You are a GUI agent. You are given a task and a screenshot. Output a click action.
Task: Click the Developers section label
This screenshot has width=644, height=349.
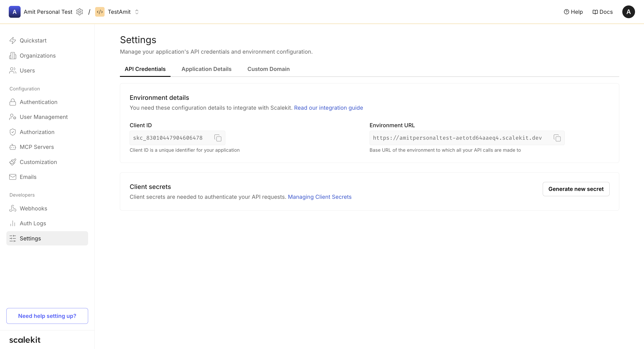click(x=22, y=195)
